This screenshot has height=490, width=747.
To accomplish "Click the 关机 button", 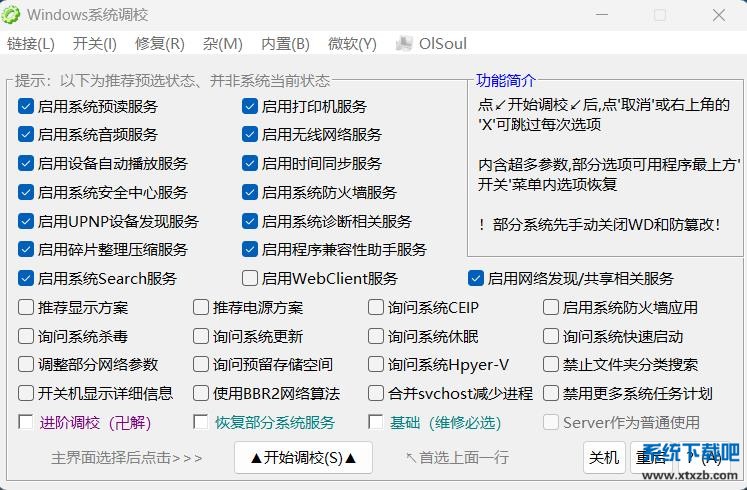I will 604,458.
